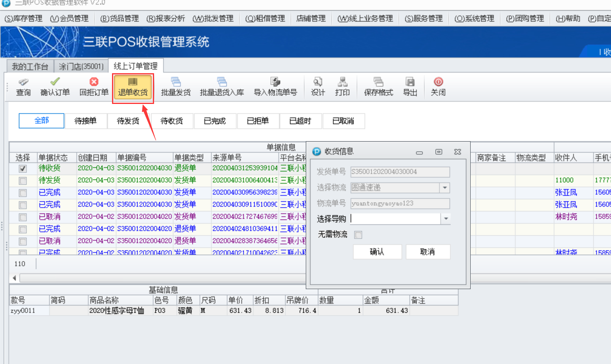Open the (S)服务管理 menu

tap(424, 19)
